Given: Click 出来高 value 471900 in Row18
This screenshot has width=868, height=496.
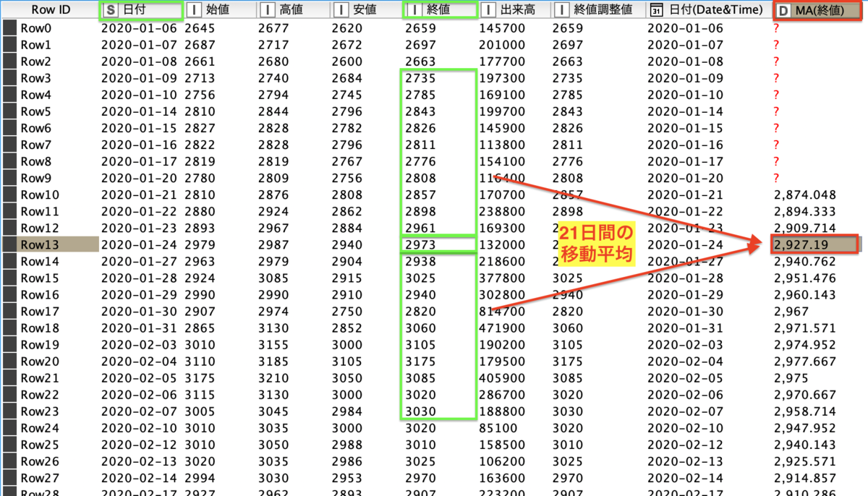Looking at the screenshot, I should 503,328.
